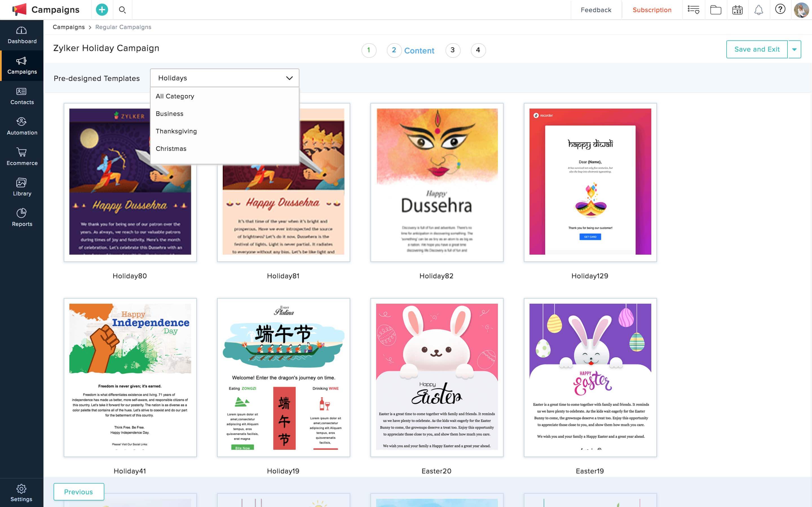Jump to step 3 of the wizard

(x=453, y=50)
